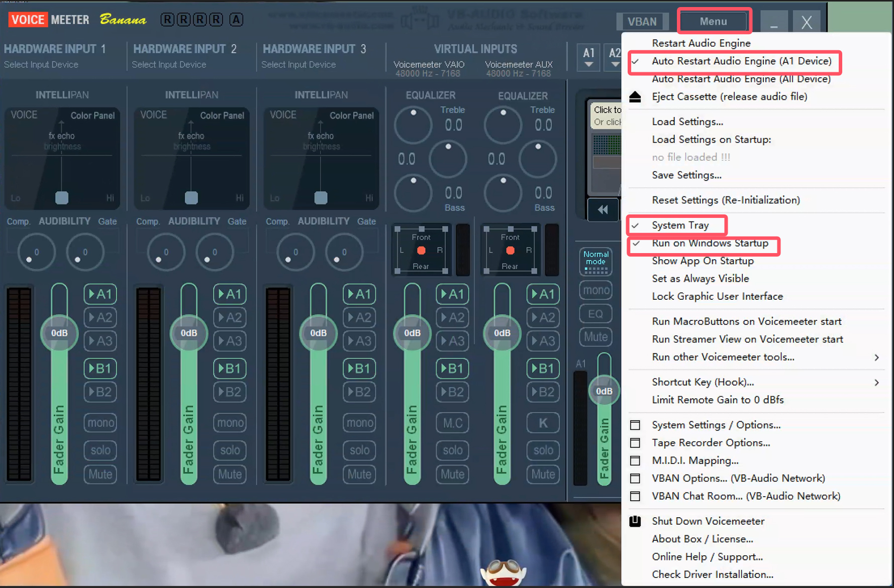Select input device for Hardware Input 2
The width and height of the screenshot is (894, 588).
tap(169, 65)
